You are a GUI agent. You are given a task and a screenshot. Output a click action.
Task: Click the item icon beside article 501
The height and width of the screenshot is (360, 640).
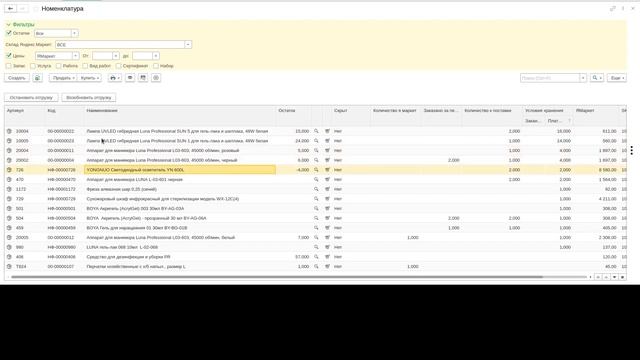(9, 209)
